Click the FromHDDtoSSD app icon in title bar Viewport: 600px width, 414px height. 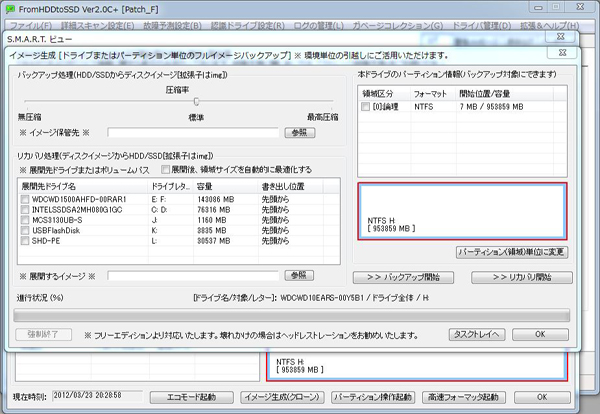[x=10, y=9]
